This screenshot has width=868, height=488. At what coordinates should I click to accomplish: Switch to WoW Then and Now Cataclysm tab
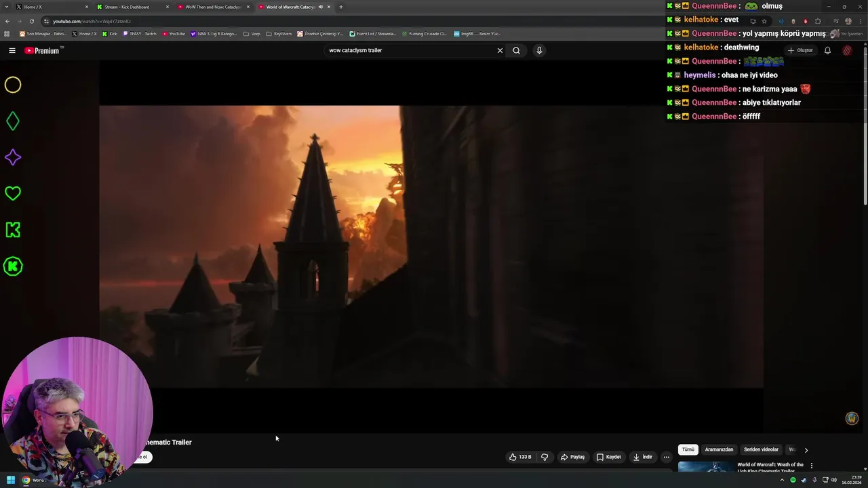[213, 7]
